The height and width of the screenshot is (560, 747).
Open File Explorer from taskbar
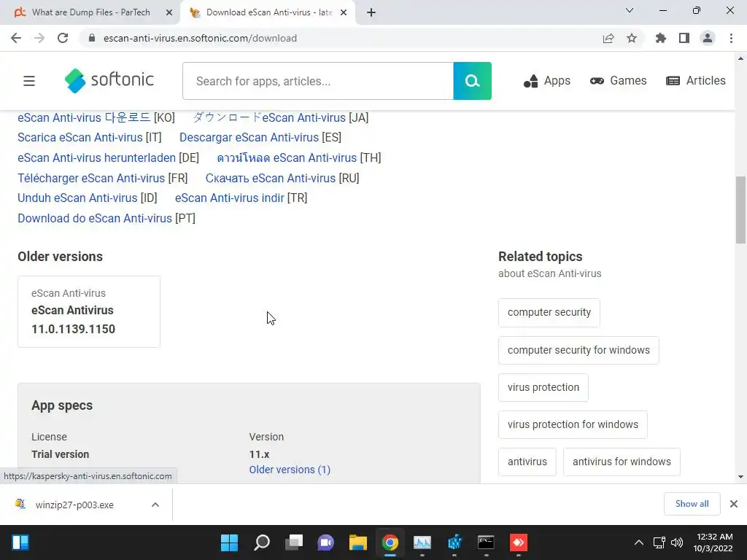pos(357,542)
